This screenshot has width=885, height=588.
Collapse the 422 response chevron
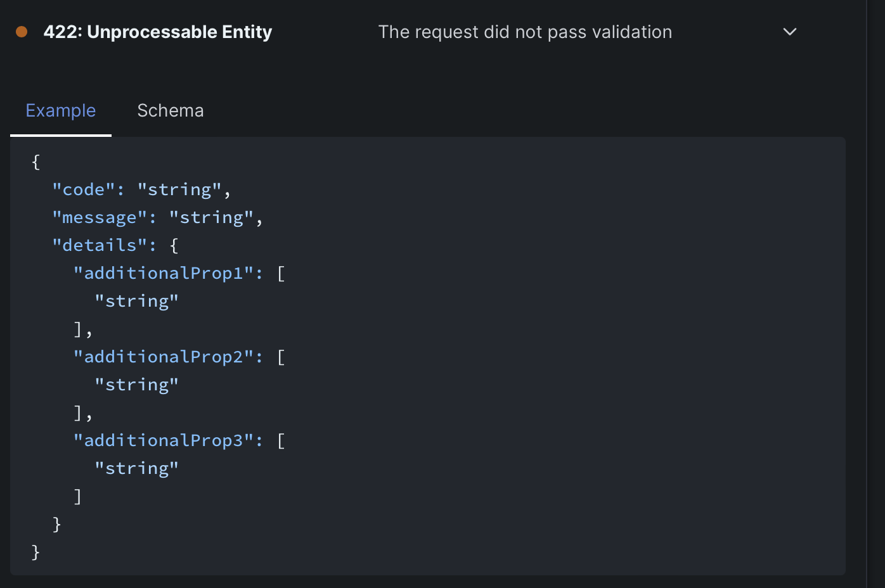click(x=789, y=32)
